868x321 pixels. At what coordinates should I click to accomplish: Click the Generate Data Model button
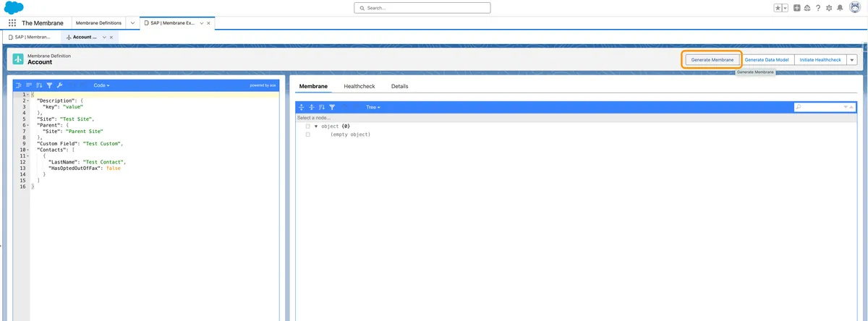point(767,59)
